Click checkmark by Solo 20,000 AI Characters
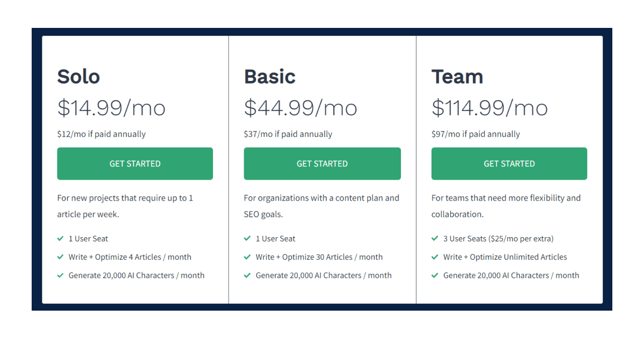 [60, 275]
